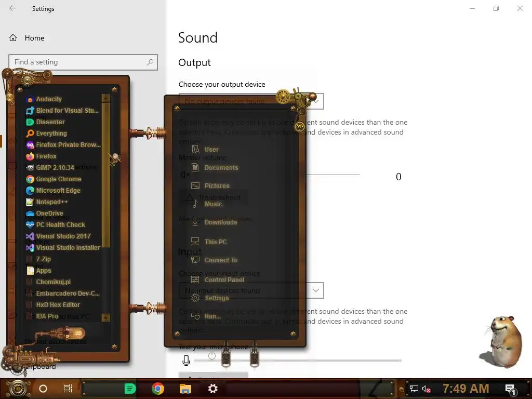Click the steampunk Start button
The height and width of the screenshot is (399, 532).
(18, 389)
